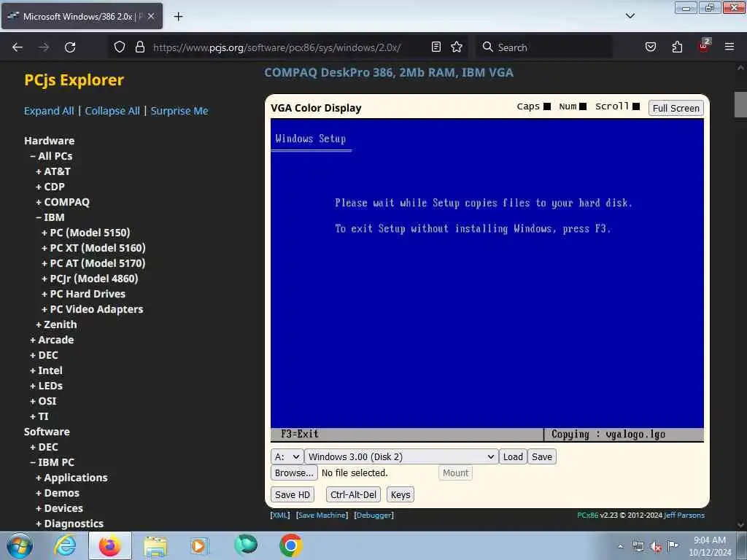
Task: Click the Save button beside Load
Action: (542, 456)
